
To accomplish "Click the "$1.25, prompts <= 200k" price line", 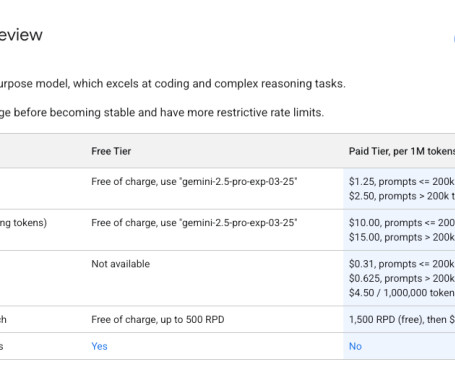I will (402, 182).
